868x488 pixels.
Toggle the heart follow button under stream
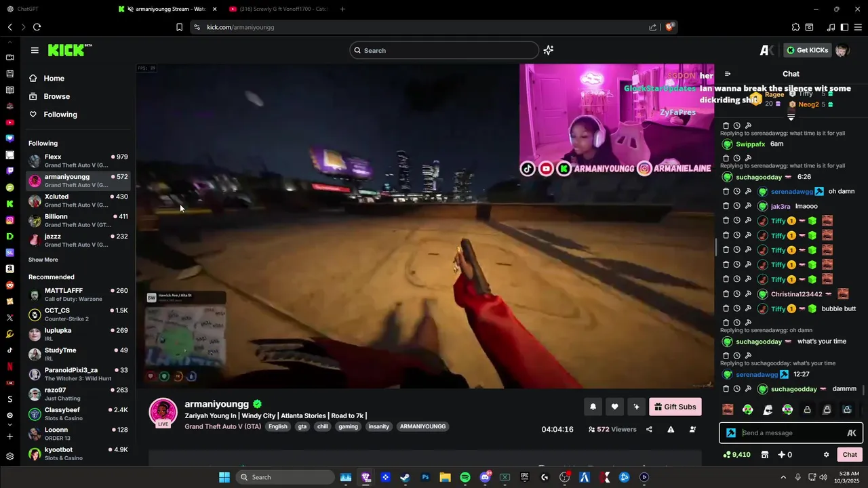pyautogui.click(x=614, y=407)
